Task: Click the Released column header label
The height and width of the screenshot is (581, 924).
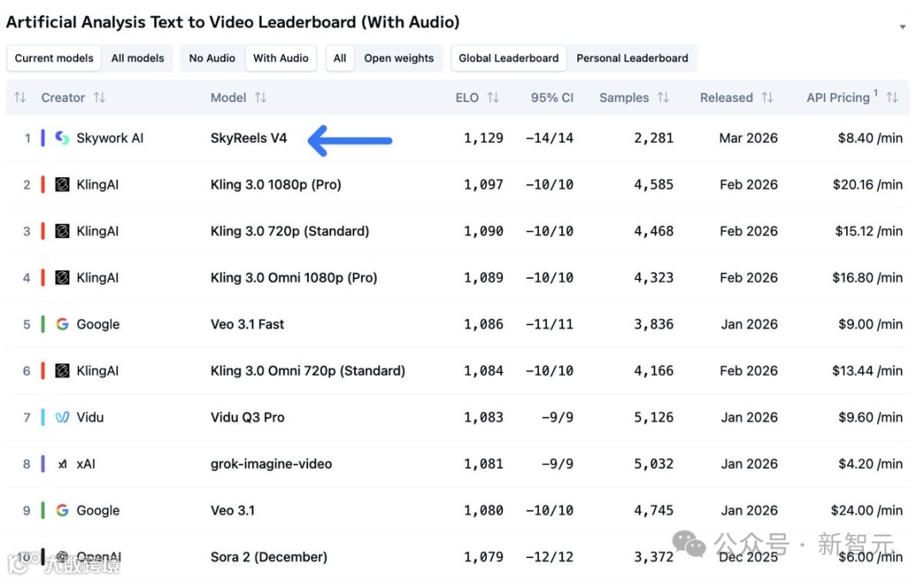Action: (x=726, y=98)
